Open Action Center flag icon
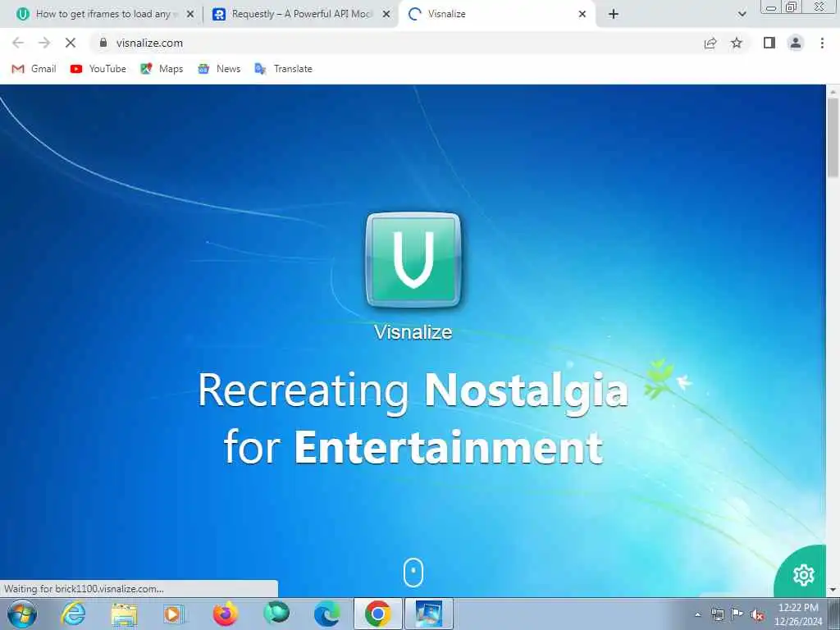The width and height of the screenshot is (840, 630). pyautogui.click(x=737, y=614)
